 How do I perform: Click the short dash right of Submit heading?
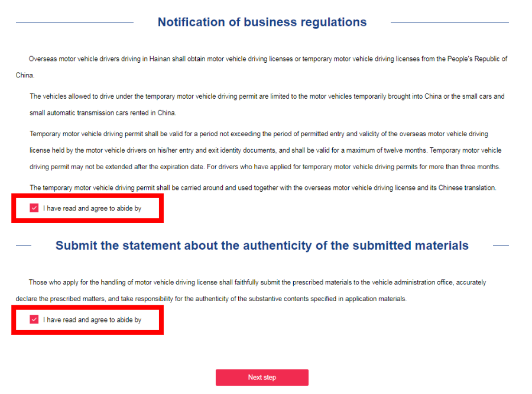[x=501, y=246]
